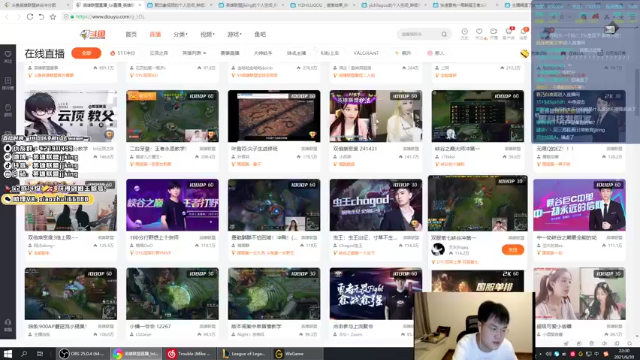Click the Douyu logo in the header
The image size is (640, 360).
coord(93,35)
